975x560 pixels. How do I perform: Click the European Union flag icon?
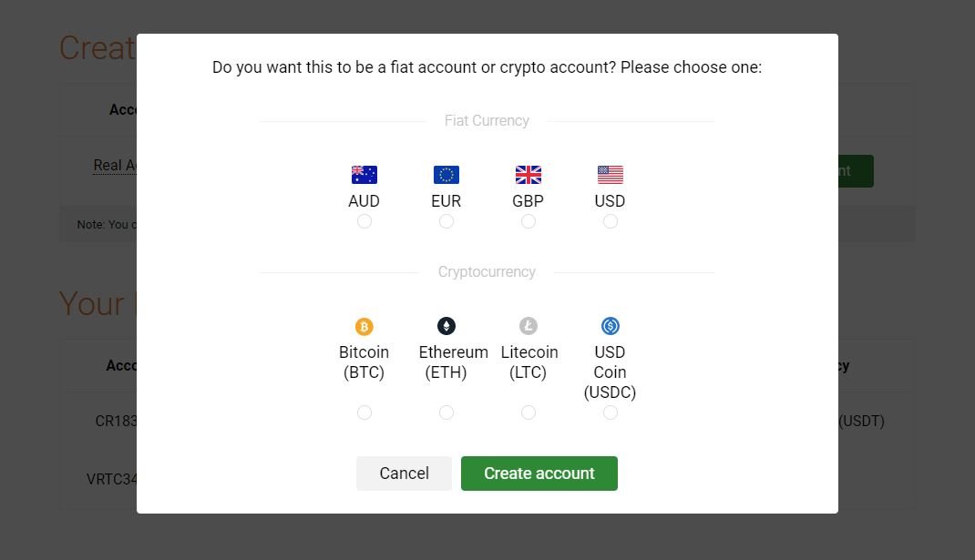click(446, 175)
